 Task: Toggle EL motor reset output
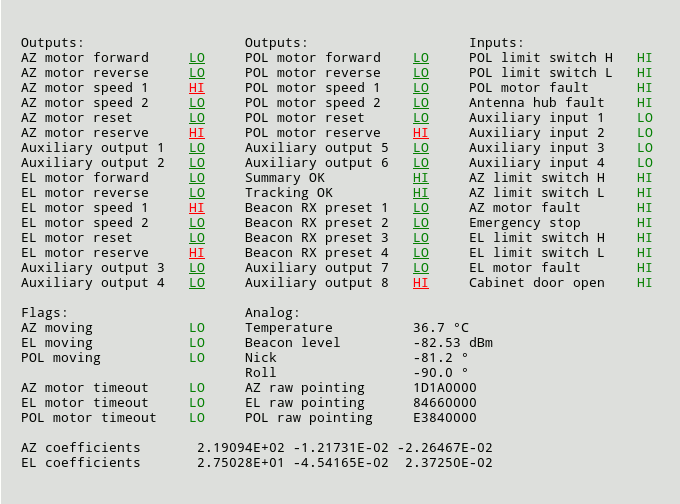click(196, 238)
